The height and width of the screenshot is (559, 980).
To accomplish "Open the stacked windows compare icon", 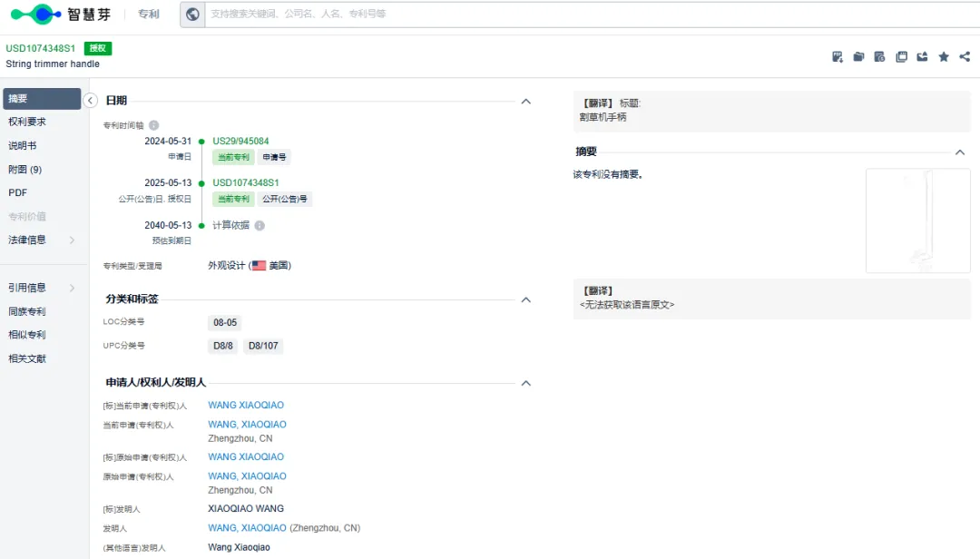I will tap(901, 57).
